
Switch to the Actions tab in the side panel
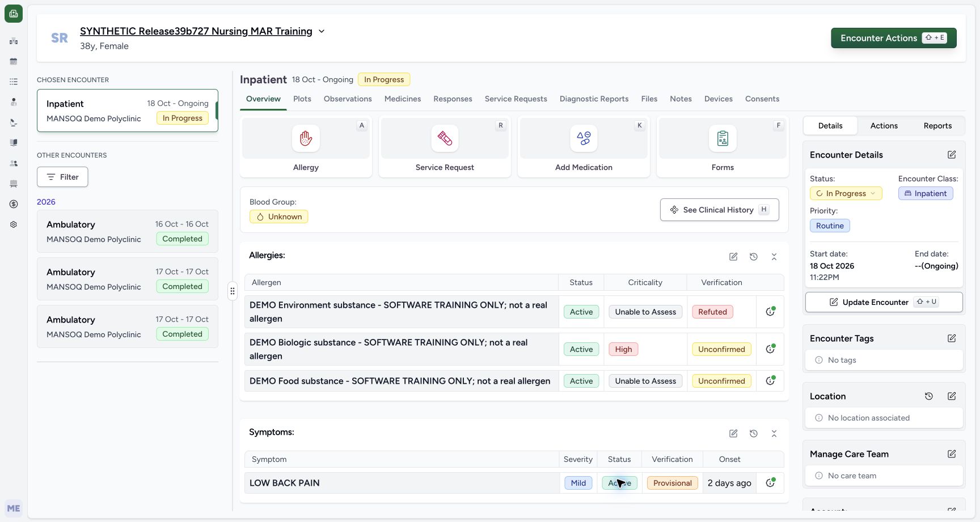tap(884, 126)
